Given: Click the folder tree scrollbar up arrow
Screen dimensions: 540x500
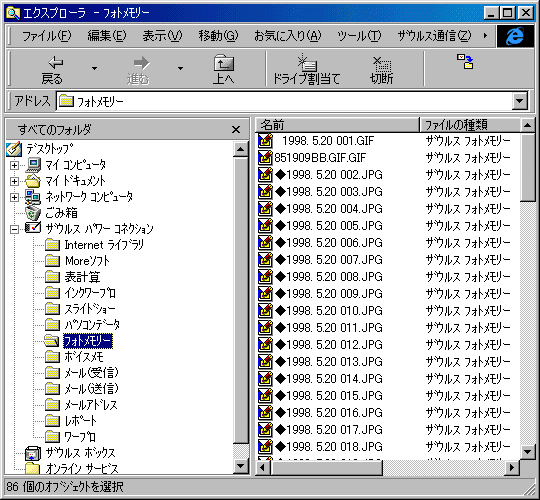Looking at the screenshot, I should click(x=241, y=149).
